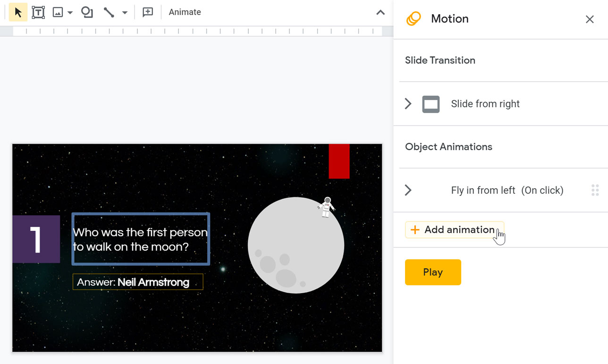Screen dimensions: 608x364
Task: Select the Text box tool
Action: point(38,12)
